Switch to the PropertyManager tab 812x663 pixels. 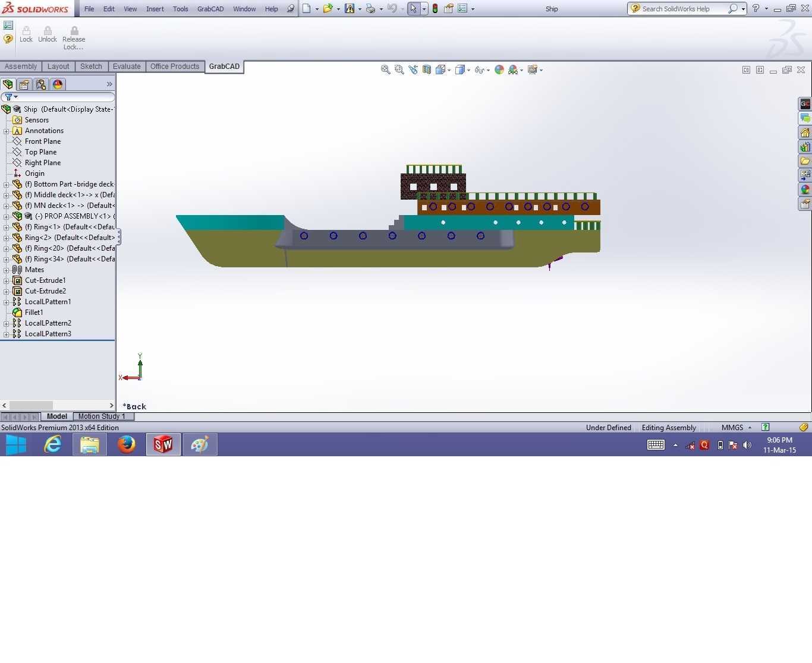coord(24,84)
